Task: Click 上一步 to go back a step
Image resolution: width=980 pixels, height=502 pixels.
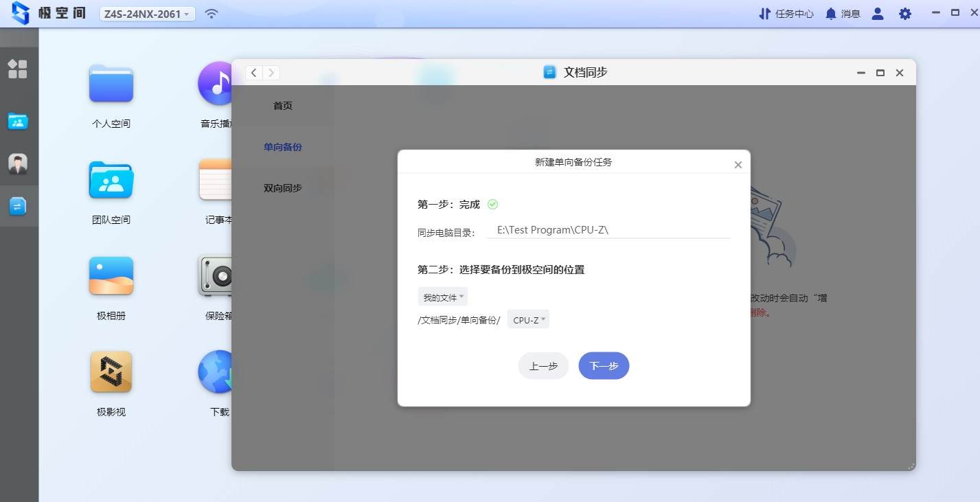Action: tap(543, 365)
